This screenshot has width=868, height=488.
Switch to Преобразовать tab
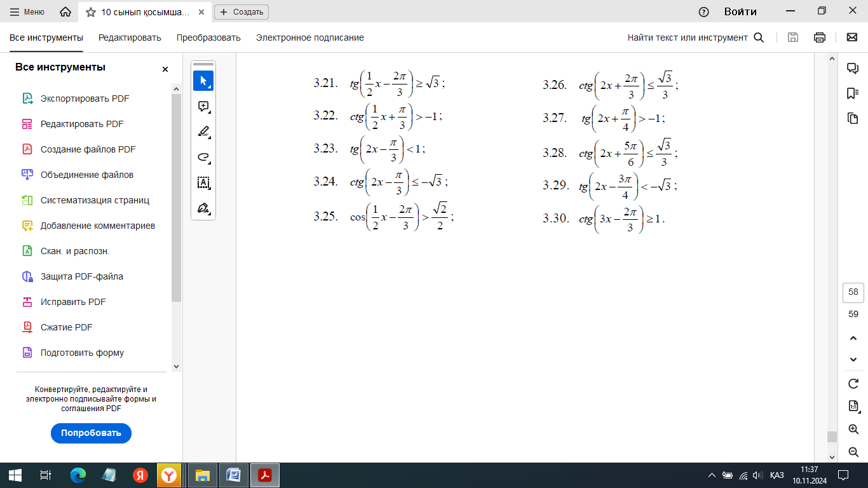click(x=208, y=37)
